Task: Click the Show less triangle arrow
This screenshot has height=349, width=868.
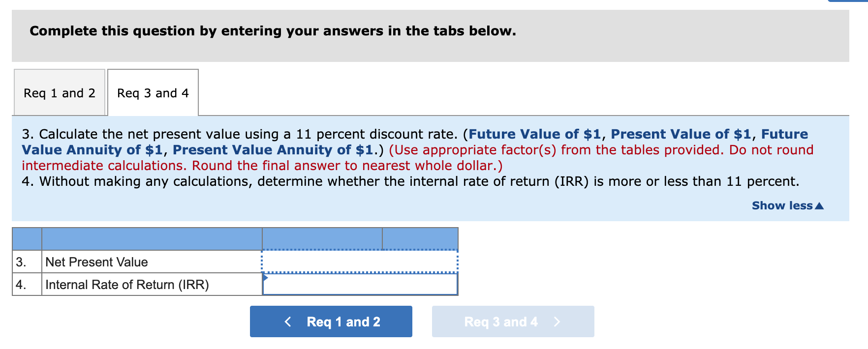Action: 818,205
